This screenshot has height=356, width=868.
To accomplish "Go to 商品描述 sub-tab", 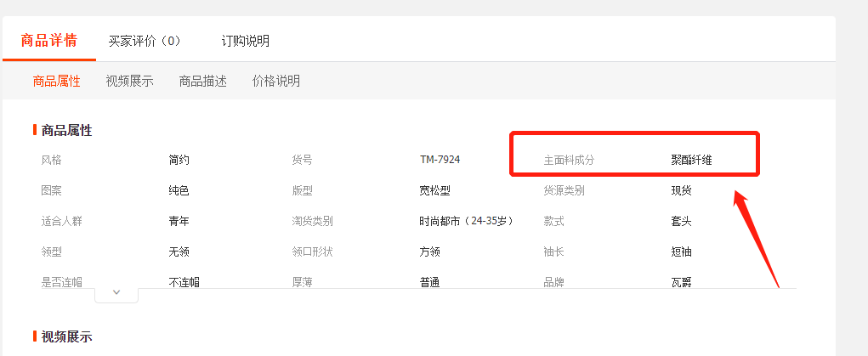I will pos(202,82).
